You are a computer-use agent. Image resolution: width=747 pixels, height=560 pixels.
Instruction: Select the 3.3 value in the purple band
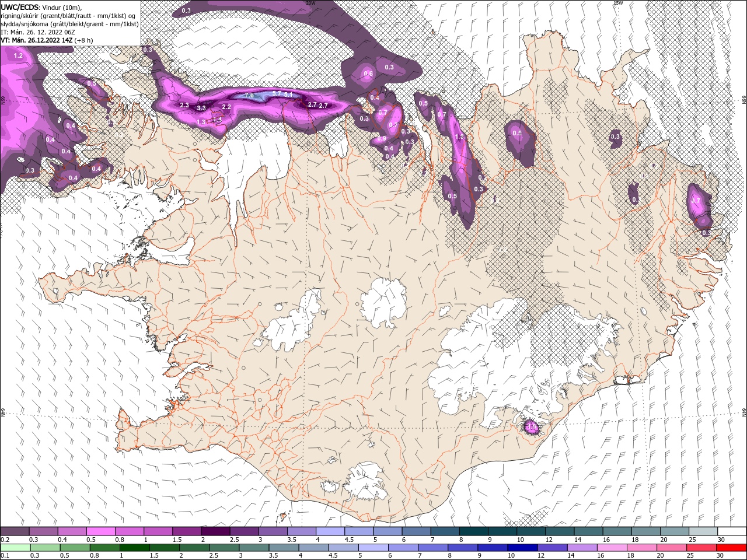coord(201,108)
